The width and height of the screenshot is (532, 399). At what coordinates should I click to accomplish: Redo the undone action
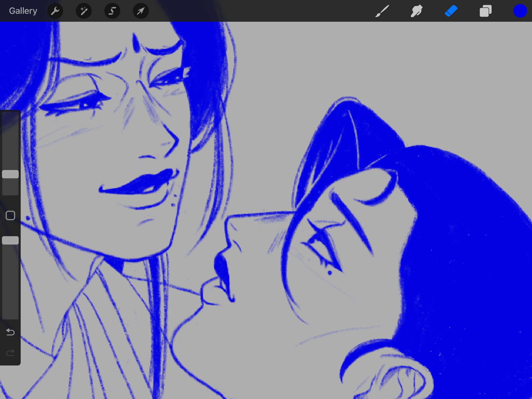tap(10, 353)
